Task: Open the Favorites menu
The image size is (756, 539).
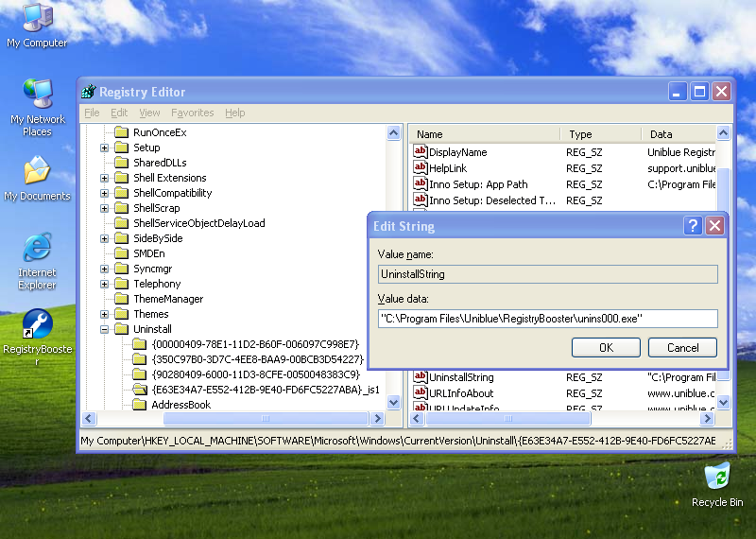Action: 193,113
